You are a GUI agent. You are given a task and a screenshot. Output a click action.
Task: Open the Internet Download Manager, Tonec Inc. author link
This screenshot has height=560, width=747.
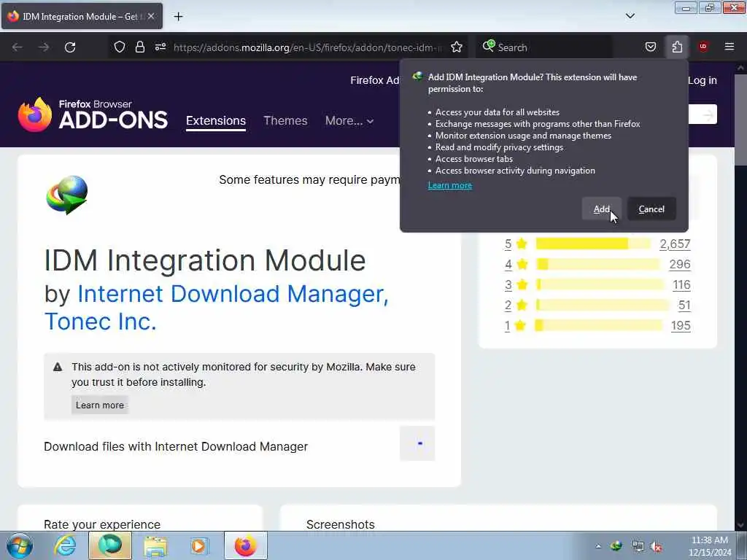click(x=216, y=308)
